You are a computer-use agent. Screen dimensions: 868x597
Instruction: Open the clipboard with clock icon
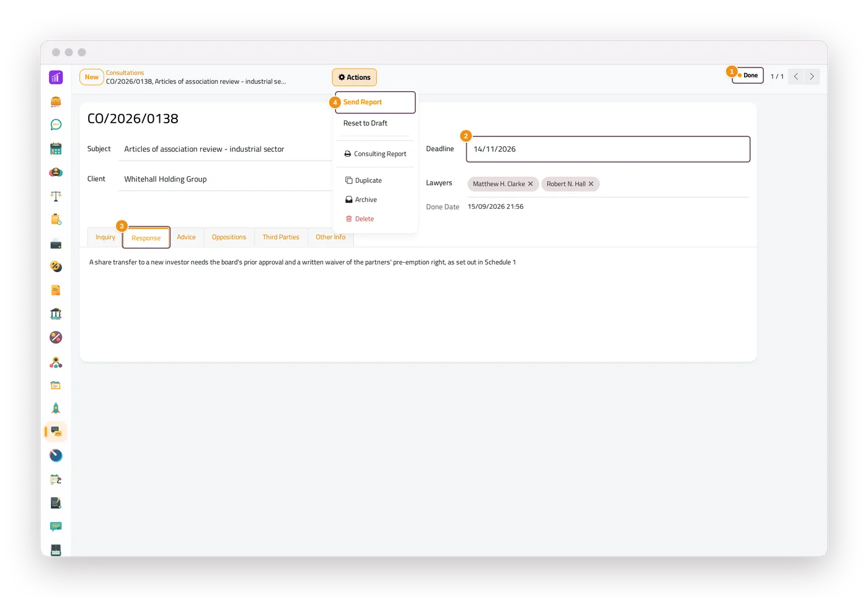(x=56, y=219)
